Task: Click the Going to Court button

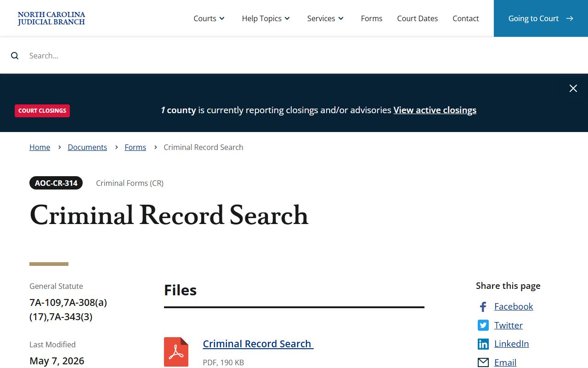Action: click(x=541, y=18)
